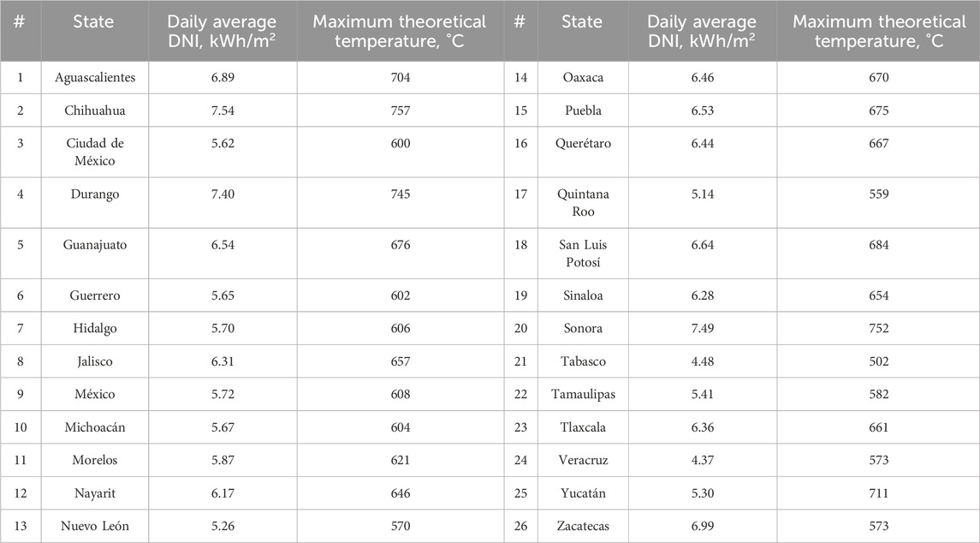Click the Chihuahua DNI value 7.54

pos(222,110)
